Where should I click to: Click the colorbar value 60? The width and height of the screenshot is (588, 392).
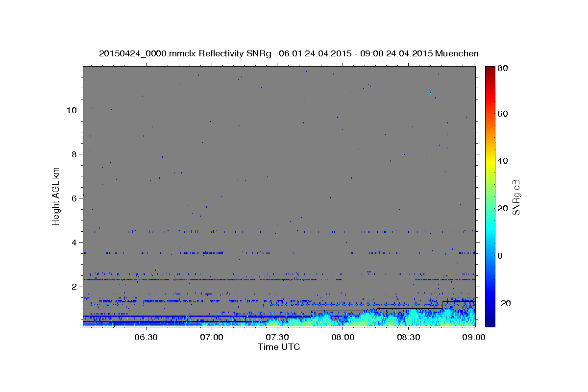504,114
